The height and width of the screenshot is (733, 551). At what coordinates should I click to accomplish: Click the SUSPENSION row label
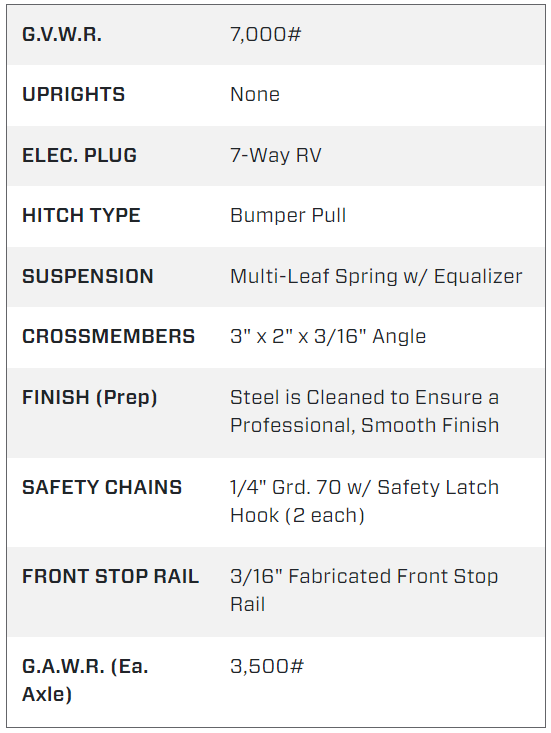(88, 276)
